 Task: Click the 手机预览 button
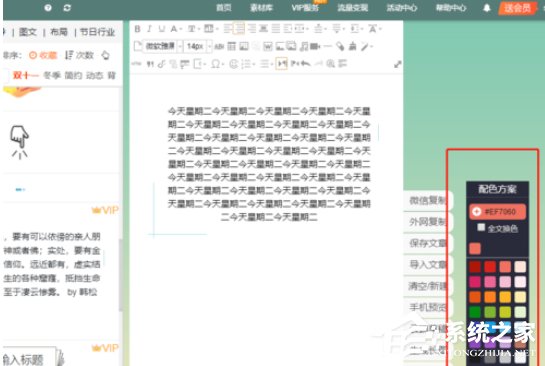428,307
